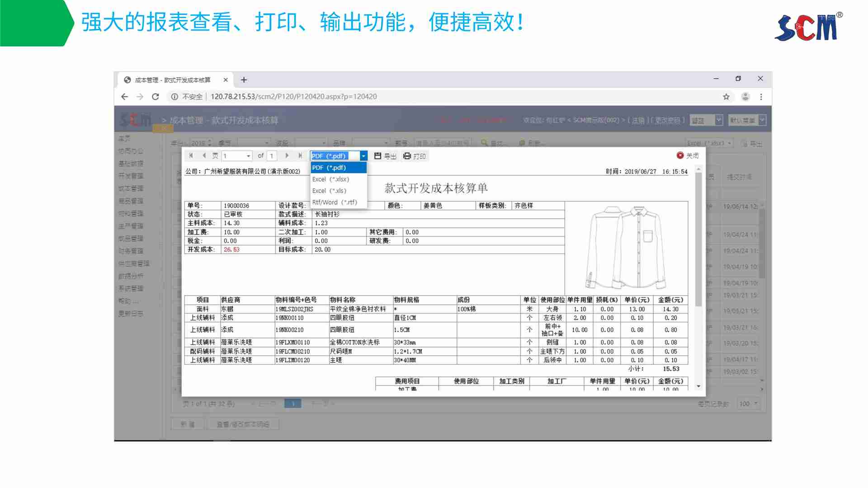Go to first page of report
The image size is (868, 488).
tap(191, 156)
